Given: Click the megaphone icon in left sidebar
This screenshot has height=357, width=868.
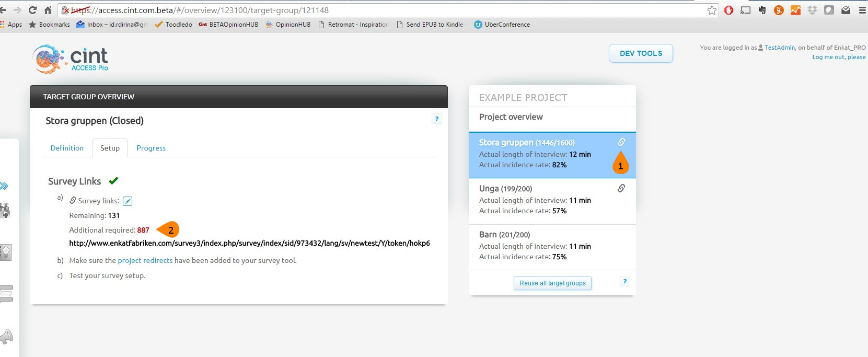Looking at the screenshot, I should coord(6,336).
